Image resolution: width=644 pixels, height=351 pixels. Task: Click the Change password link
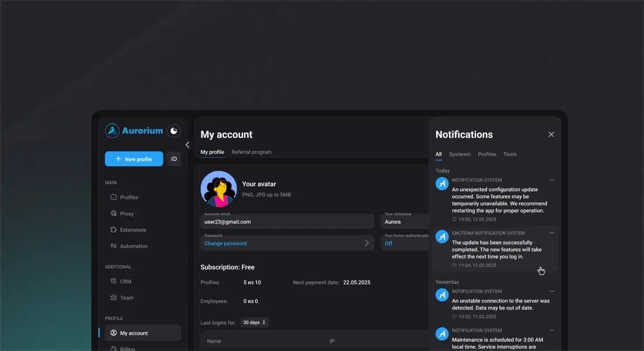tap(225, 243)
